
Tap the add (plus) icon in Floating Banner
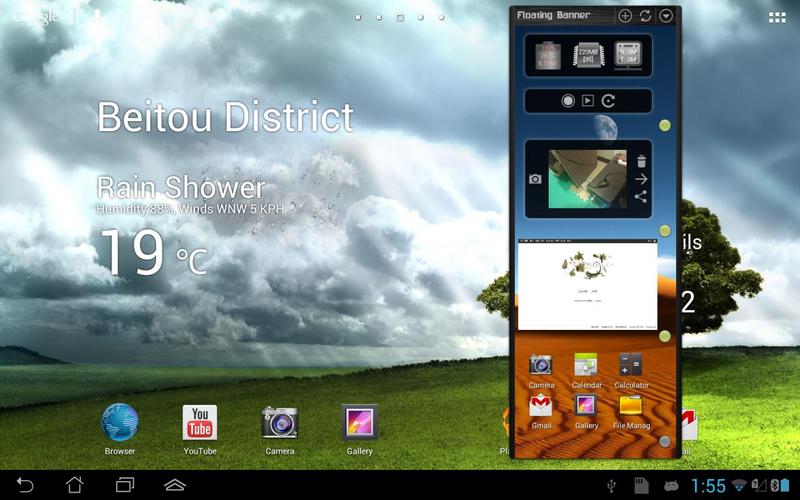[625, 16]
